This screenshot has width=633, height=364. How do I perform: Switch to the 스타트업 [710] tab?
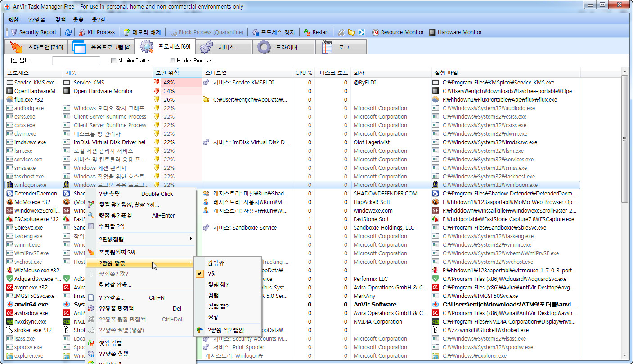(36, 47)
